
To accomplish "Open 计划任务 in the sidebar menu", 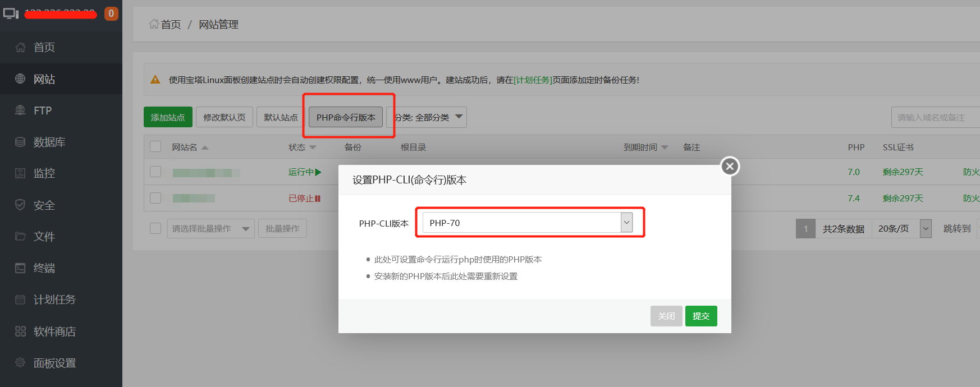I will (61, 300).
